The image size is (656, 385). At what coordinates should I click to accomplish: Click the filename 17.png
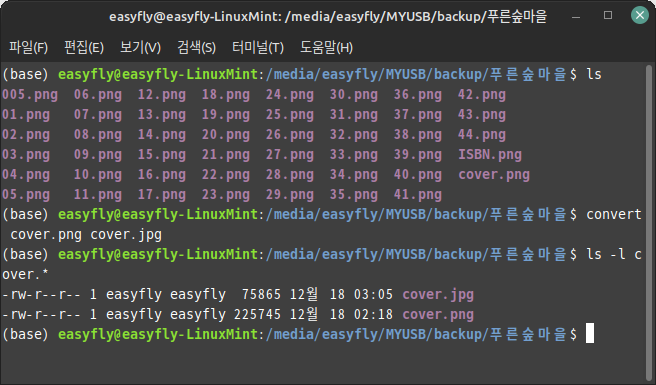(x=162, y=195)
